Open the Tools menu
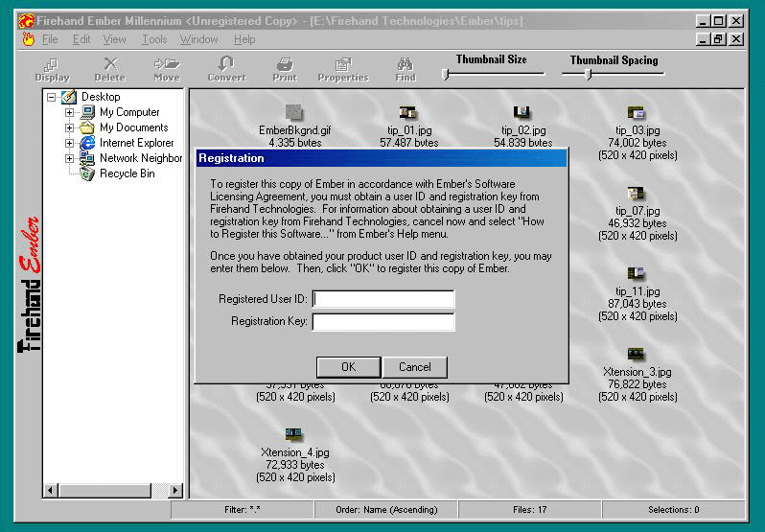 154,39
